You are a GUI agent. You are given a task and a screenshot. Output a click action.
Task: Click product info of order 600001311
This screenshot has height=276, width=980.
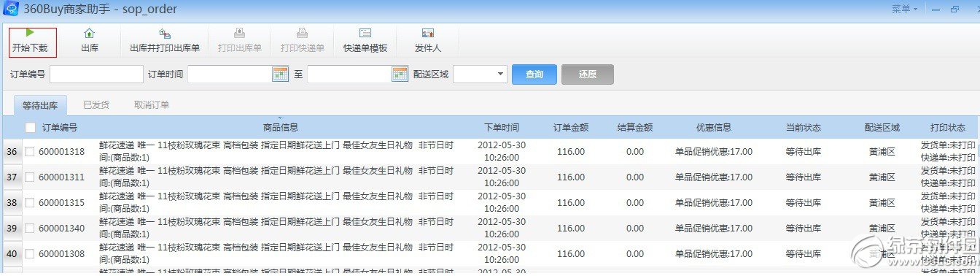(276, 177)
